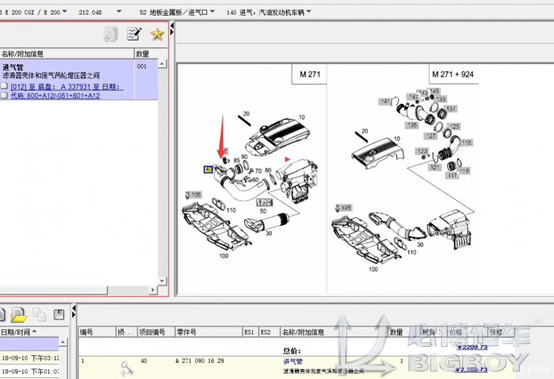Viewport: 554px width, 379px height.
Task: Tick the checkbox beside 代码 800+A12
Action: [x=4, y=95]
